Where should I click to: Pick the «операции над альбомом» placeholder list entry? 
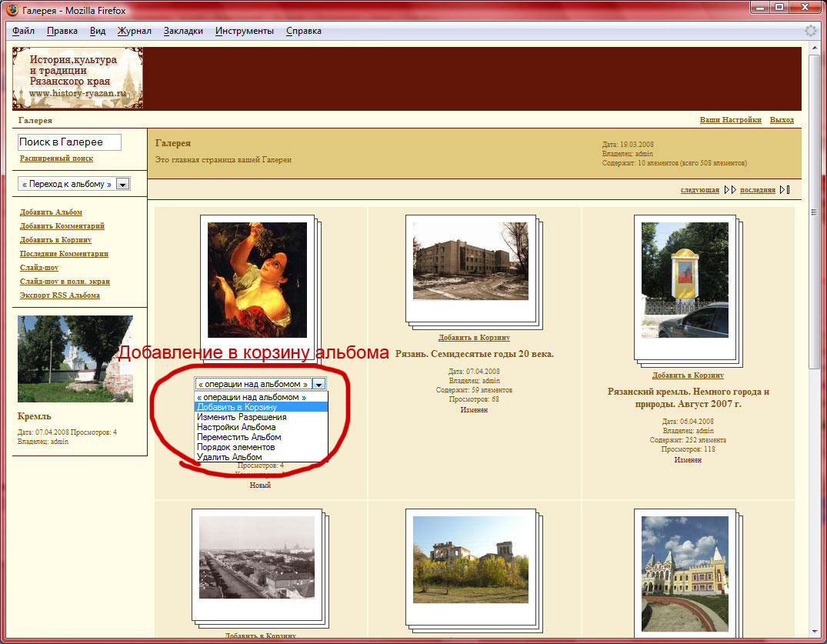pyautogui.click(x=262, y=397)
